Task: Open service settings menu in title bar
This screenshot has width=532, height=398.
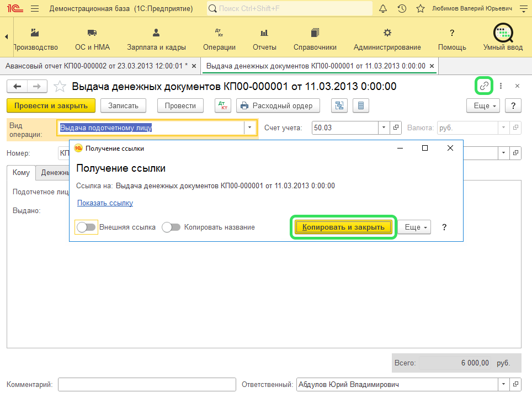Action: pyautogui.click(x=524, y=8)
